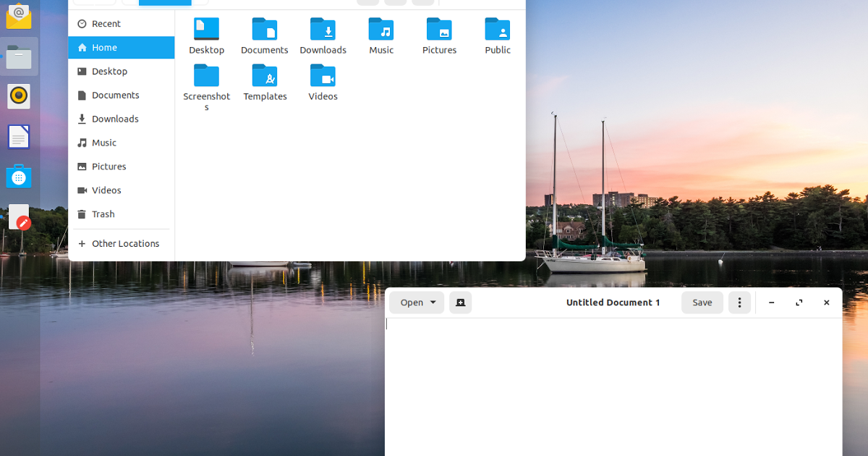Save the untitled document
This screenshot has width=868, height=456.
702,303
